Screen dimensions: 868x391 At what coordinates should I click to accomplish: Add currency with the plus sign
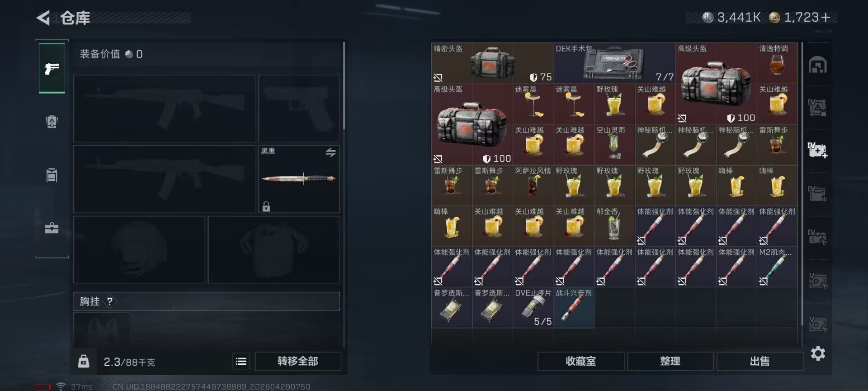(826, 18)
